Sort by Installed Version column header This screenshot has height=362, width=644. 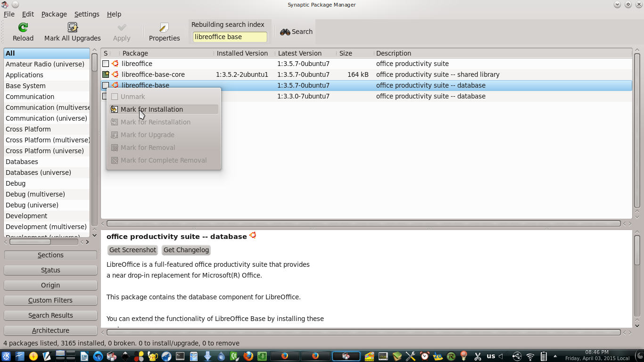pos(244,53)
